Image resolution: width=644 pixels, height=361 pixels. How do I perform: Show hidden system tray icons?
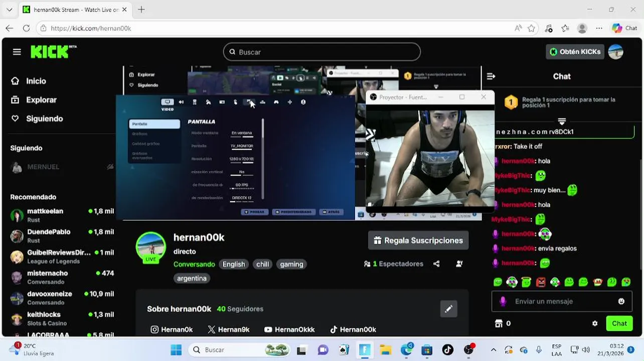coord(493,350)
